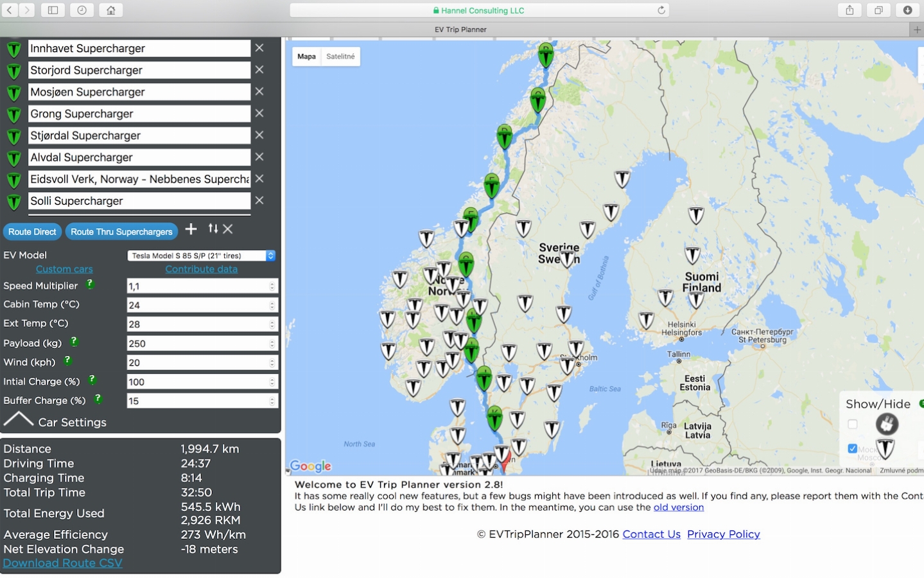Select the EV Trip Planner tab

pyautogui.click(x=460, y=30)
